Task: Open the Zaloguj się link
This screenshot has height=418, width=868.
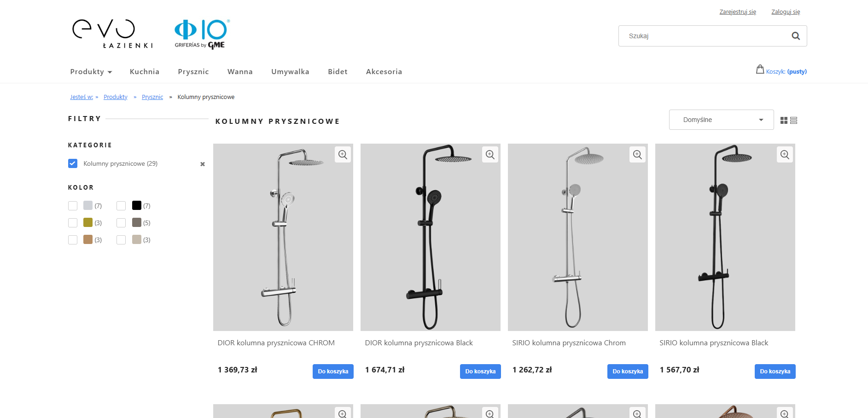Action: point(786,12)
